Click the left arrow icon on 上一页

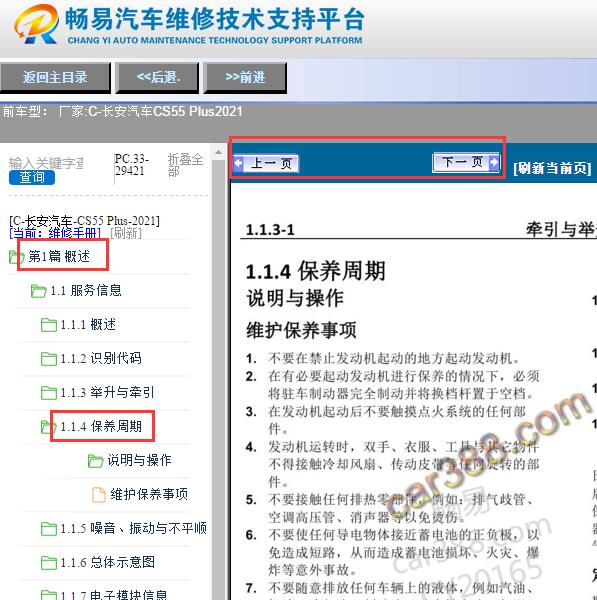[x=238, y=163]
